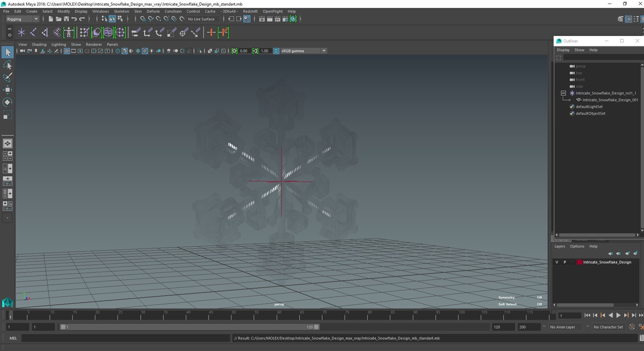Click the current frame input field

coord(570,316)
